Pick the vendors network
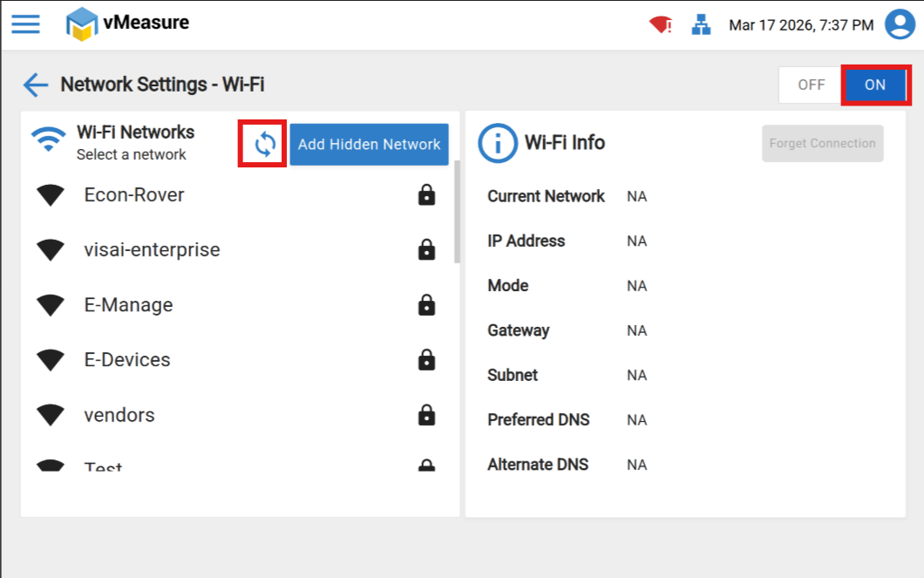This screenshot has height=578, width=924. 119,415
